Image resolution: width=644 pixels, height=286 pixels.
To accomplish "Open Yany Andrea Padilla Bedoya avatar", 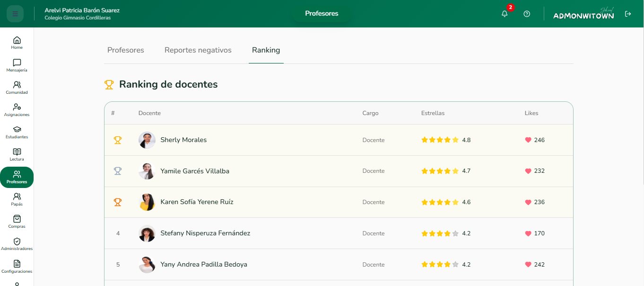I will coord(147,265).
